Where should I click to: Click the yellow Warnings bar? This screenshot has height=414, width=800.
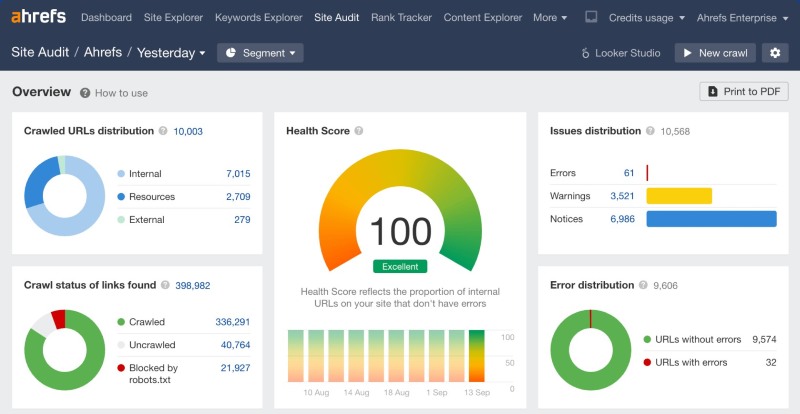click(x=679, y=196)
